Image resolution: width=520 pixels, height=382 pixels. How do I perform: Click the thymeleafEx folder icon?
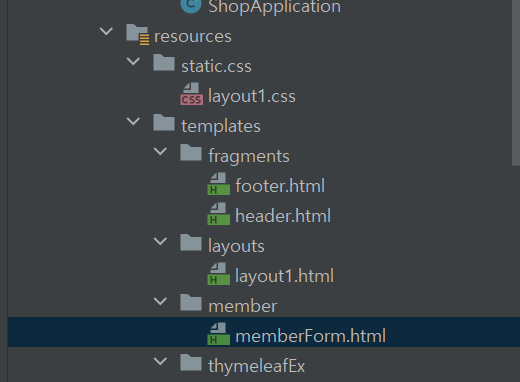click(x=191, y=363)
